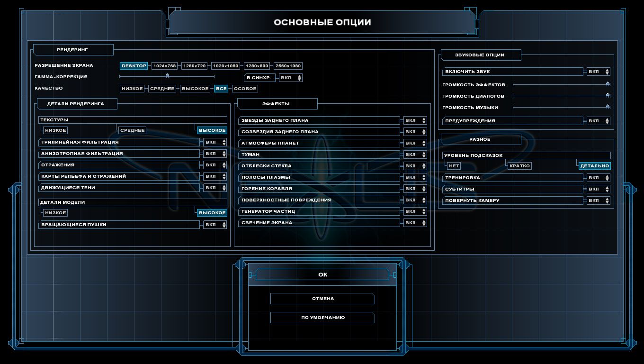Set hint level to НЕТ

tap(454, 166)
